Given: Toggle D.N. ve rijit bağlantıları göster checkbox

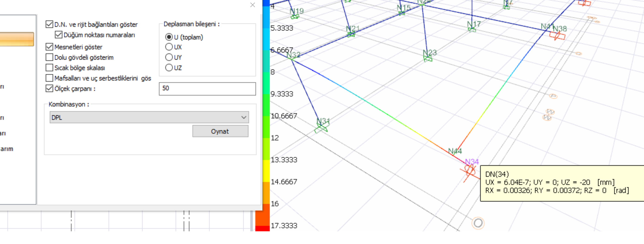Looking at the screenshot, I should point(49,24).
